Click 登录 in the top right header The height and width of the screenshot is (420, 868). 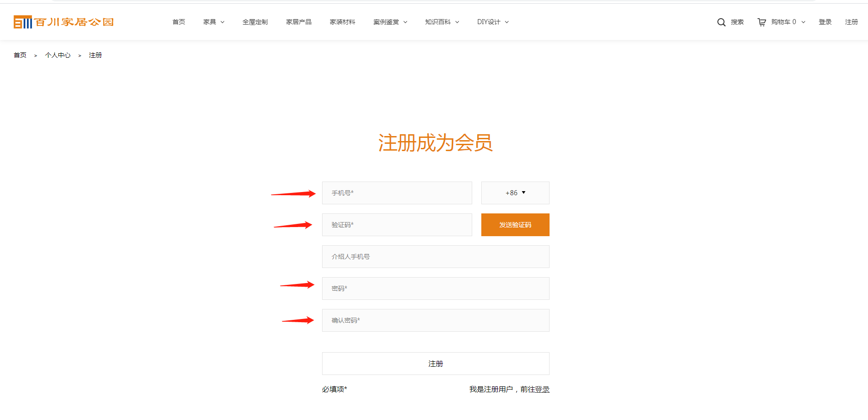(825, 22)
